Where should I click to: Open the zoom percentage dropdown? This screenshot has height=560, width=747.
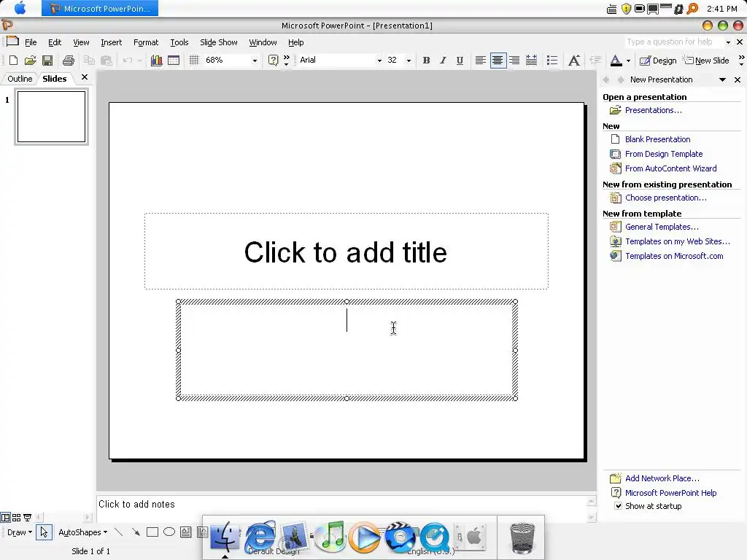(255, 61)
